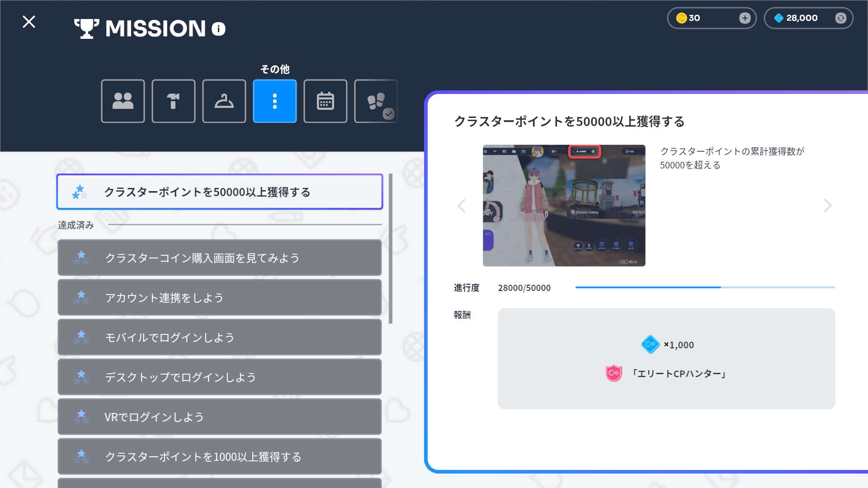Click star icon on クラスターポイントを50000以上獲得する row

pos(80,192)
